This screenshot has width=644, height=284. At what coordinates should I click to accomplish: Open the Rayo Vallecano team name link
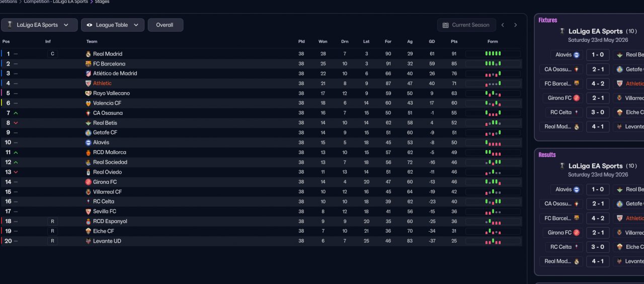tap(111, 93)
